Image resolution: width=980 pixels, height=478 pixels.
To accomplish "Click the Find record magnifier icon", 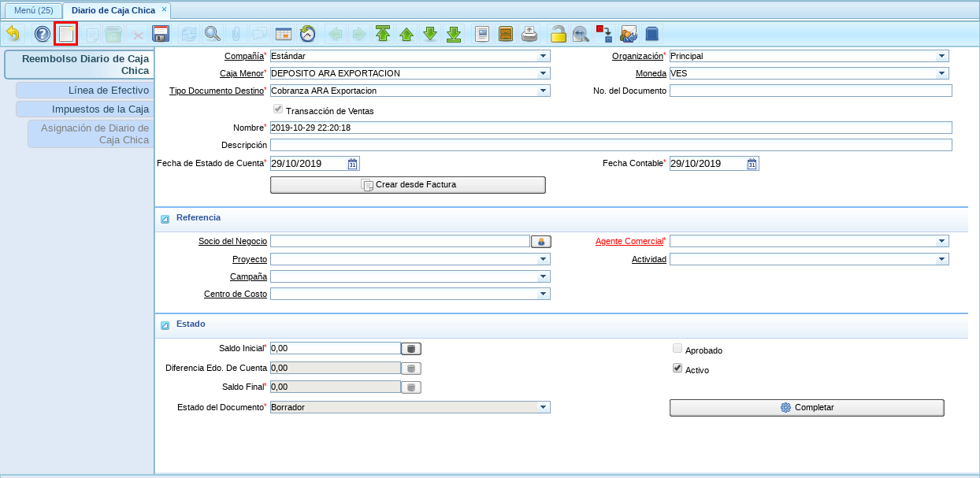I will (x=213, y=34).
